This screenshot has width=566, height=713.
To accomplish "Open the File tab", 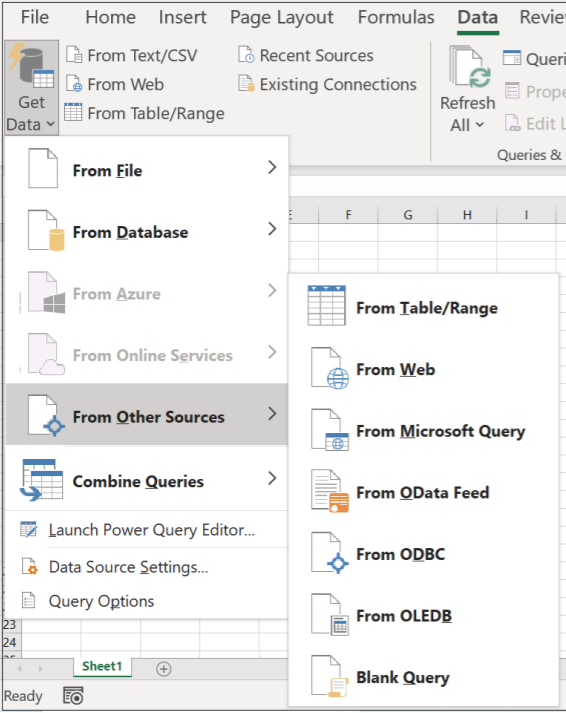I will (35, 17).
